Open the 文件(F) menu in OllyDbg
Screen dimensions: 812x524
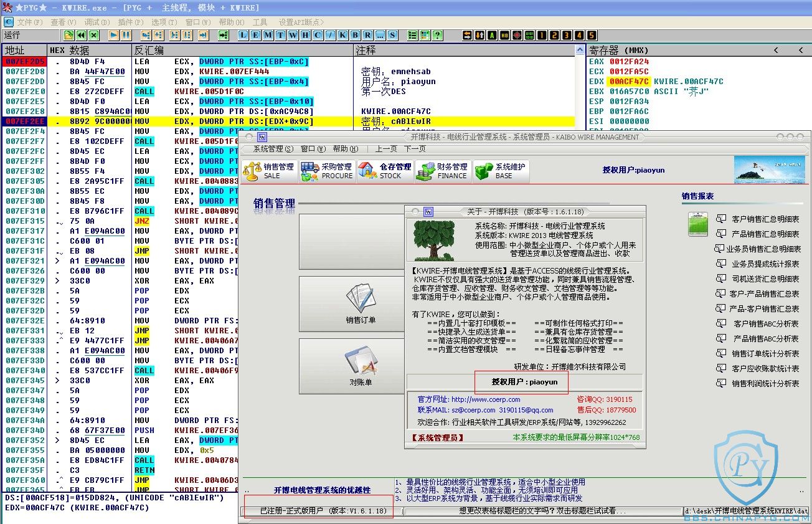[x=30, y=22]
